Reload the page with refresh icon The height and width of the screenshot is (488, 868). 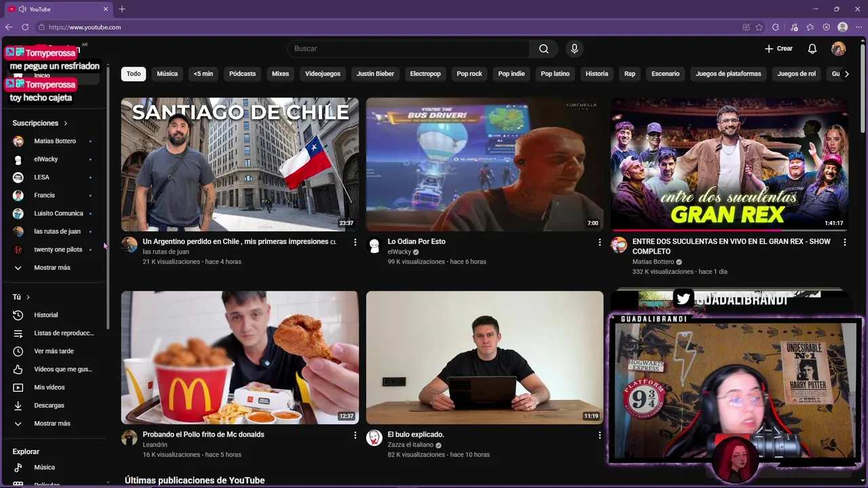25,27
